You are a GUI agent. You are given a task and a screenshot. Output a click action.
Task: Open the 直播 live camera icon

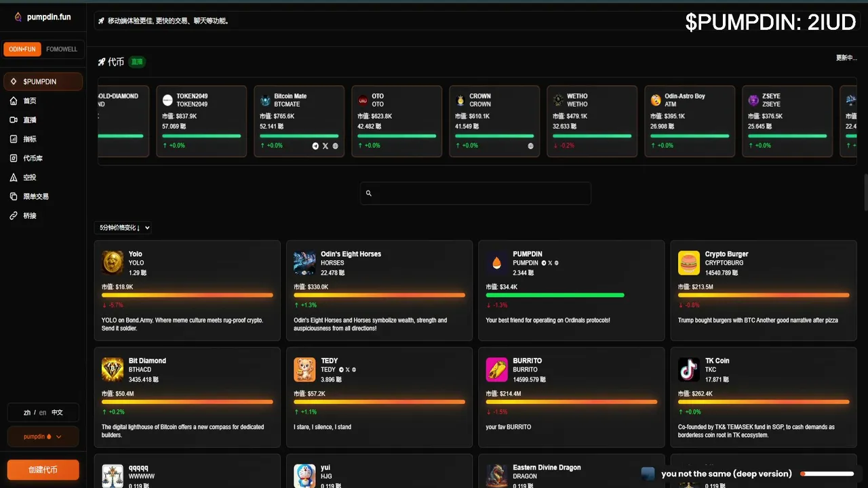point(14,120)
